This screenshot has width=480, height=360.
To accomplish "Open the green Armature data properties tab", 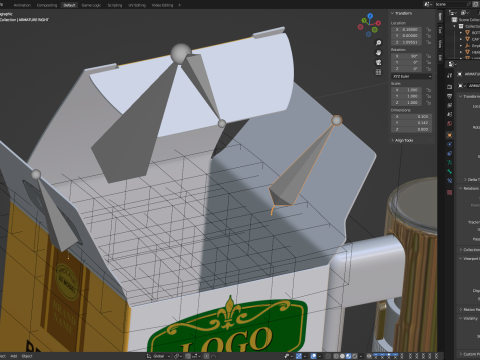I will tap(450, 162).
